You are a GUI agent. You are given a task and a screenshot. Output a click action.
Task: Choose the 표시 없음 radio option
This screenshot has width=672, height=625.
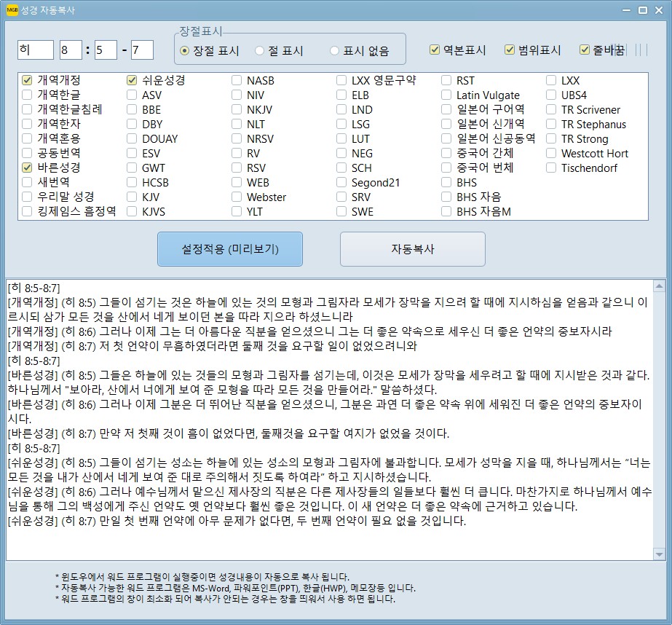click(x=335, y=51)
